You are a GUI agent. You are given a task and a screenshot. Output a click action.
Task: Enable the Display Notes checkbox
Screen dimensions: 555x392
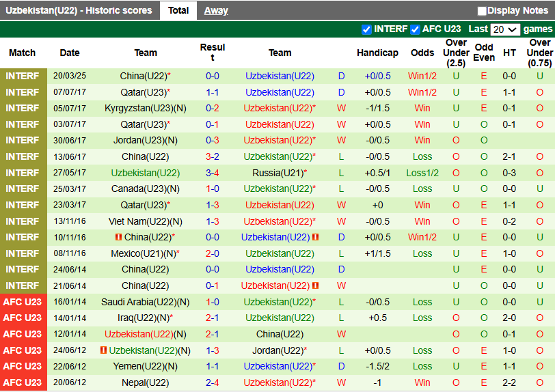point(482,11)
